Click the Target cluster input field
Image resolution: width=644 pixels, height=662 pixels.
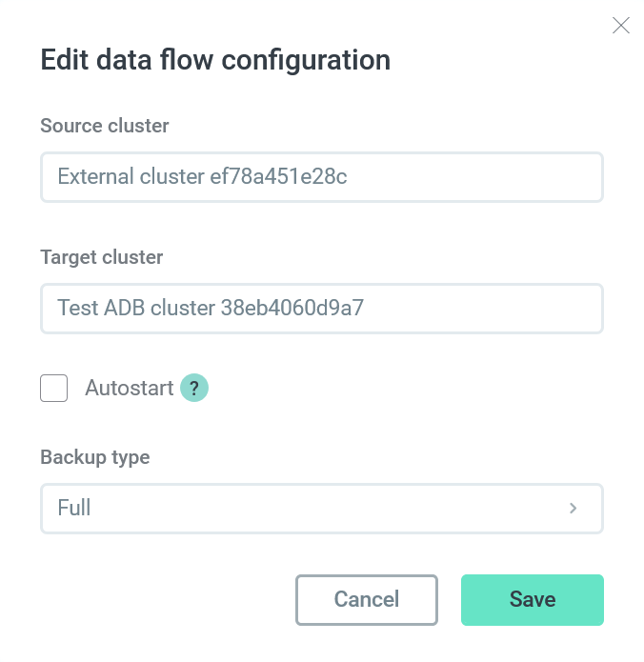pos(321,309)
